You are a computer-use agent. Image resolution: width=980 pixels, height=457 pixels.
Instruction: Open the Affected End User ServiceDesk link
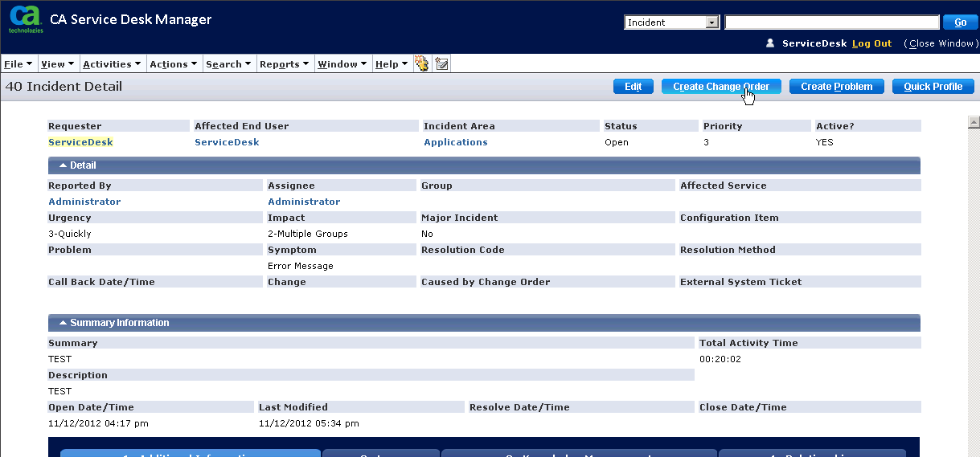pyautogui.click(x=227, y=142)
